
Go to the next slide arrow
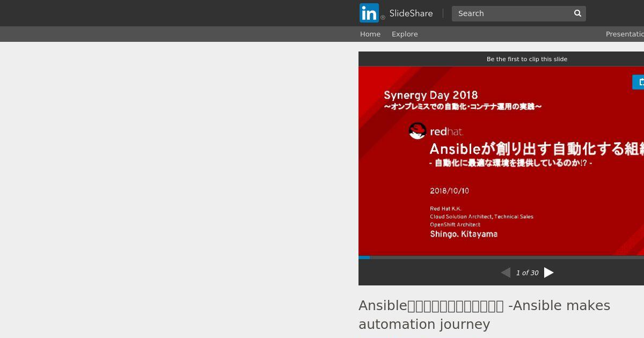pyautogui.click(x=548, y=273)
